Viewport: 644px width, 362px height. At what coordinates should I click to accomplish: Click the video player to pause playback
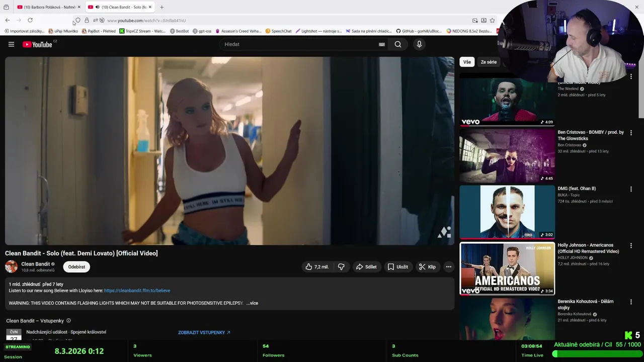[229, 151]
